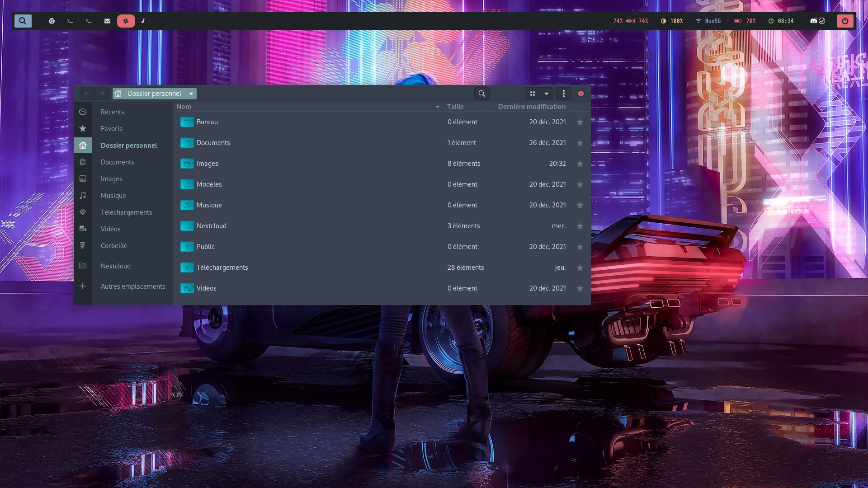868x488 pixels.
Task: Select Récents in the sidebar
Action: point(112,112)
